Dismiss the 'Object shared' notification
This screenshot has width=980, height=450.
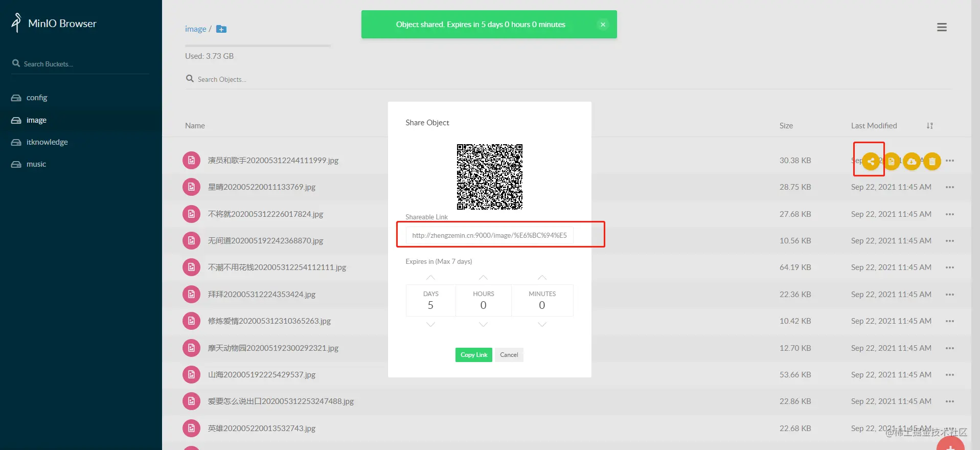point(603,25)
